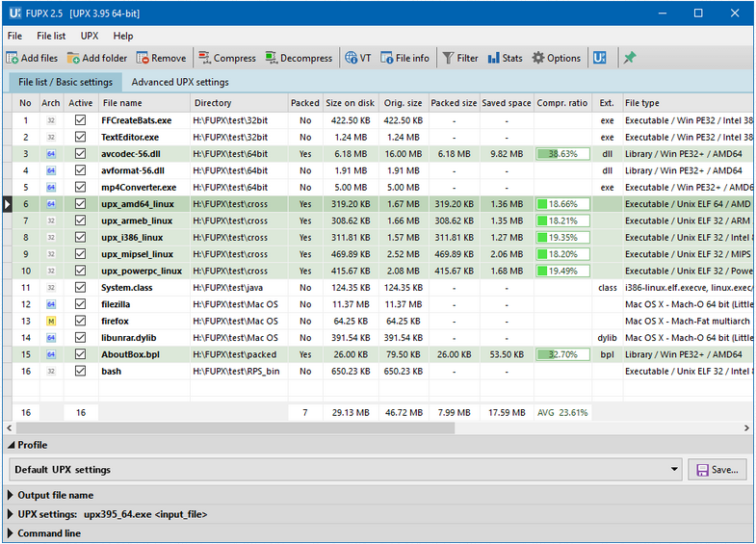Click 64-bit arch icon of filezilla

tap(51, 304)
